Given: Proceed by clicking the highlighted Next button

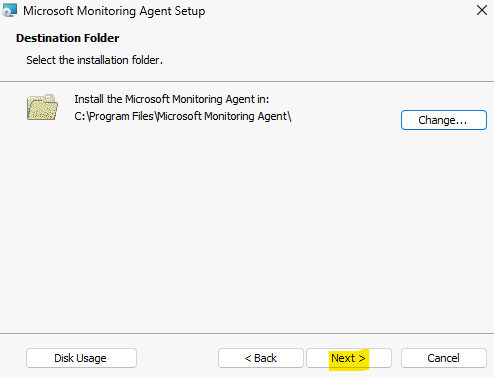Looking at the screenshot, I should point(349,358).
